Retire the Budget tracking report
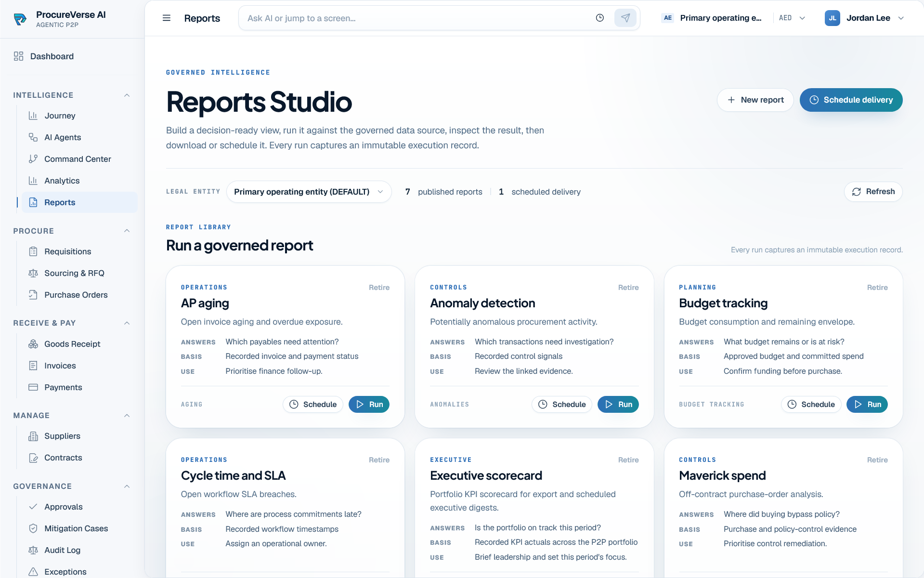 click(x=877, y=288)
